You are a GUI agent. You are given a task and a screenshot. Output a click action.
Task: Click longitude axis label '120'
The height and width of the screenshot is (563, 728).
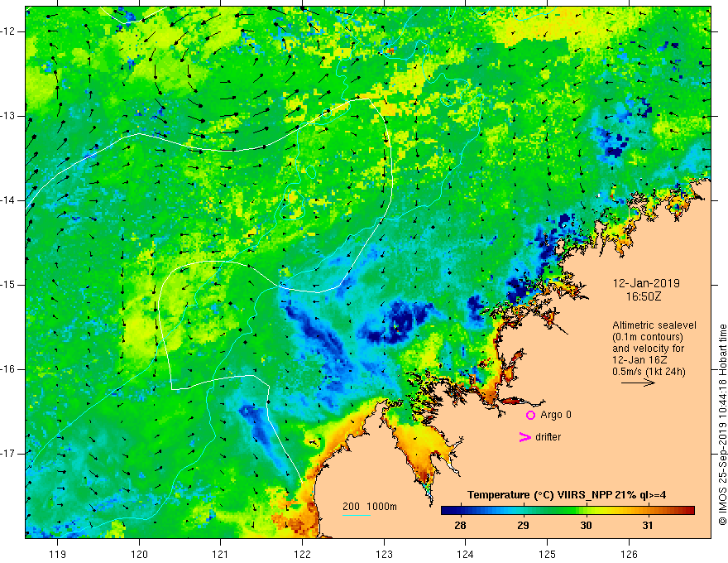[x=139, y=554]
